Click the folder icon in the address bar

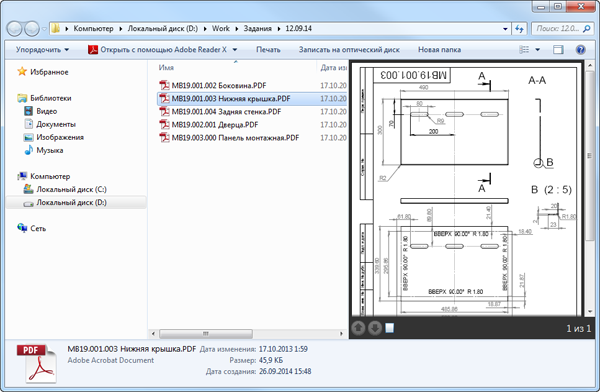click(56, 28)
